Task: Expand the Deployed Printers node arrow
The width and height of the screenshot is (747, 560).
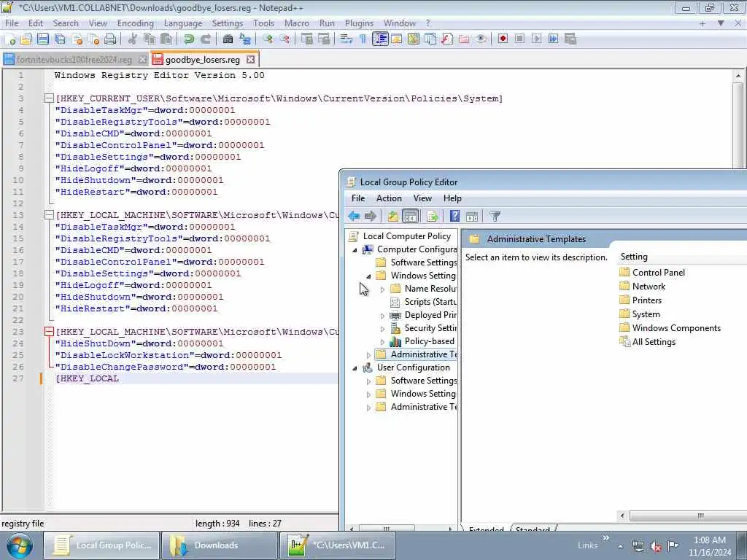Action: (x=382, y=316)
